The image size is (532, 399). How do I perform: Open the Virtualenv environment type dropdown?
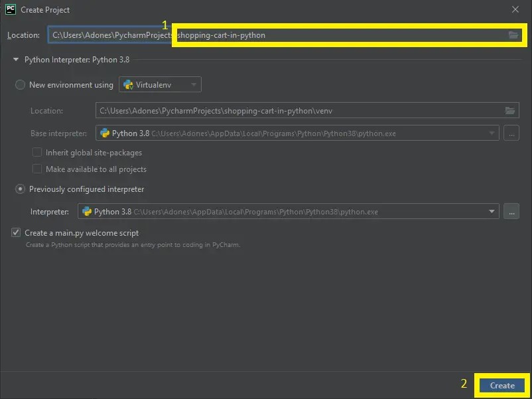[x=194, y=84]
